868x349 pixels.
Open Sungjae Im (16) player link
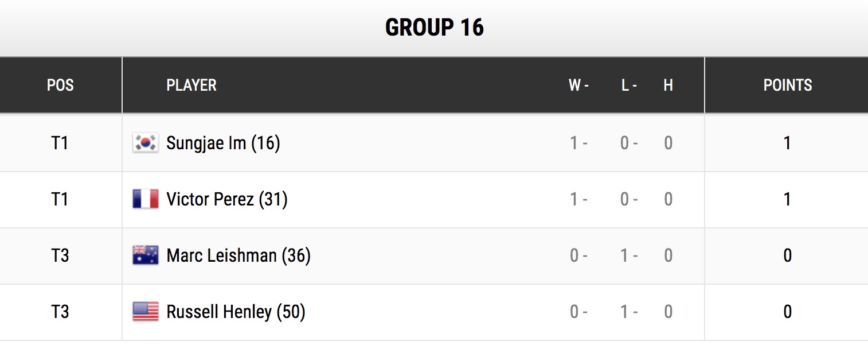[x=223, y=143]
